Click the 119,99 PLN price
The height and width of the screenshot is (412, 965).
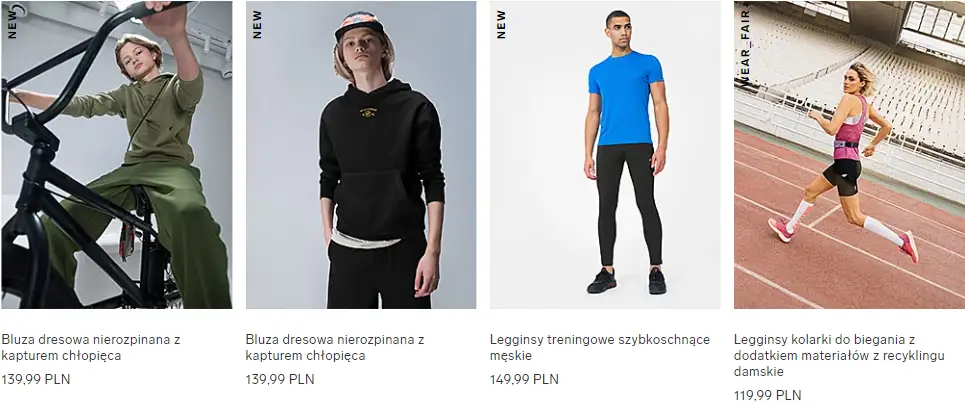[x=767, y=395]
